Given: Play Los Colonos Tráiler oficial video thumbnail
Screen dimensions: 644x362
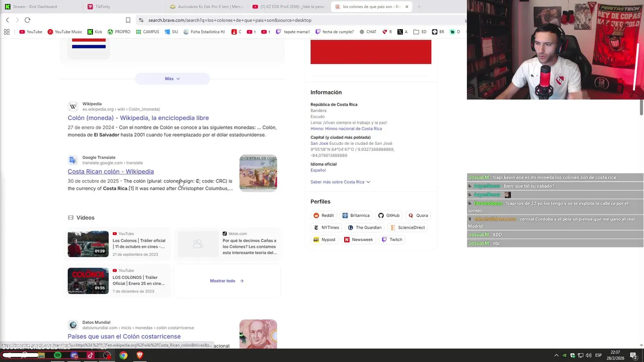Looking at the screenshot, I should 88,244.
